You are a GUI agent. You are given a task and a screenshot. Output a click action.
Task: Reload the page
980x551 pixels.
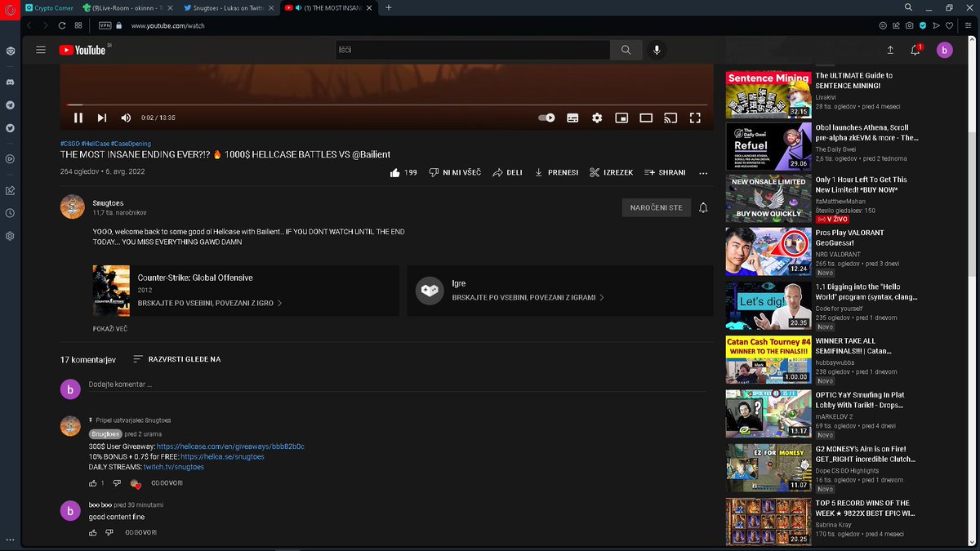coord(61,25)
